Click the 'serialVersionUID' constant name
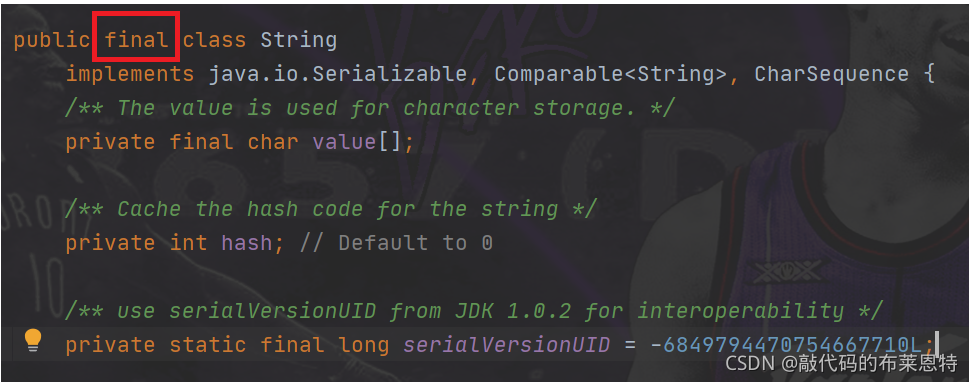This screenshot has width=973, height=382. tap(507, 345)
